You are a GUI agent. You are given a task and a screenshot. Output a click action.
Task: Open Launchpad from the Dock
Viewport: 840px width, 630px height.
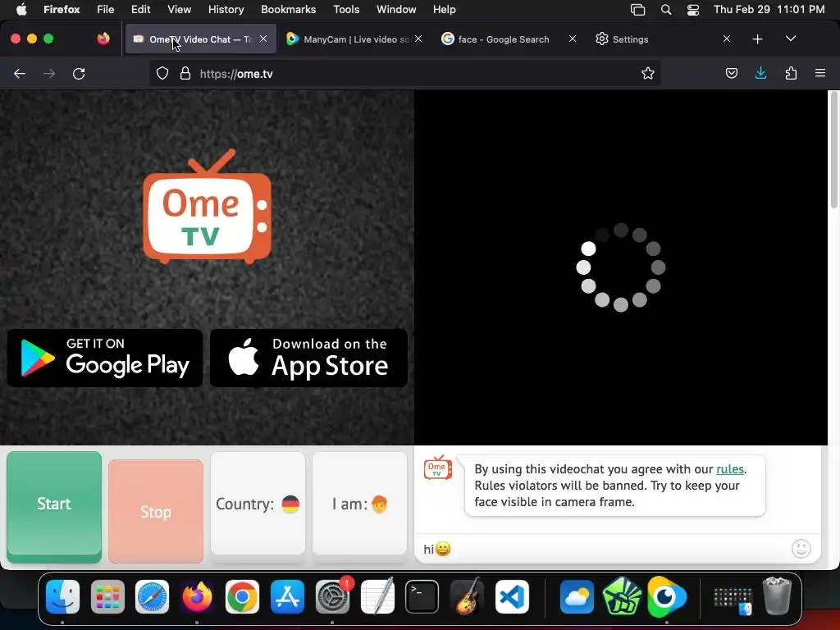click(107, 596)
